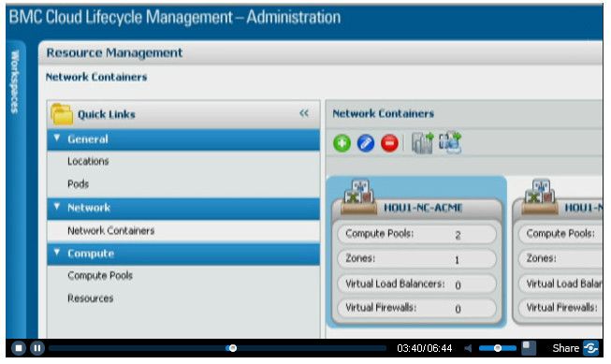Collapse the Quick Links panel with double chevron
Viewport: 611px width, 364px height.
click(x=304, y=113)
